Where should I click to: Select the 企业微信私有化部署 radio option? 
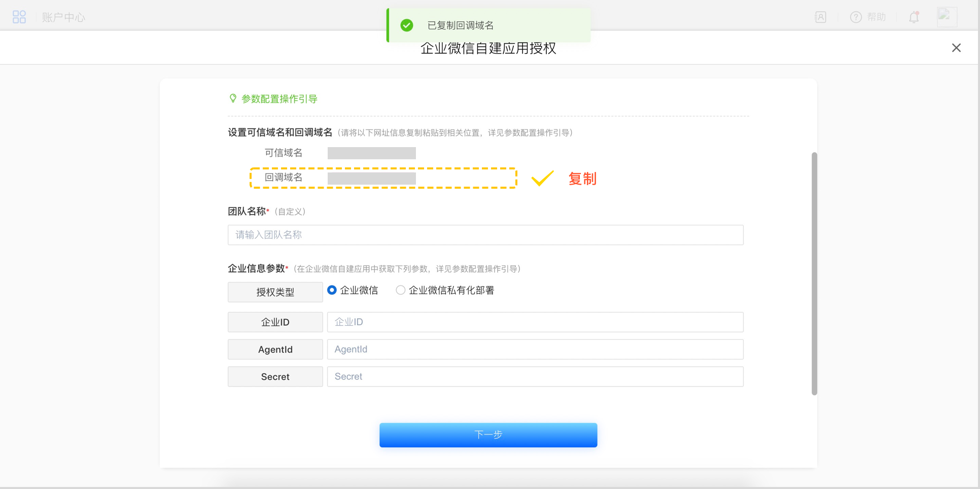(x=401, y=290)
